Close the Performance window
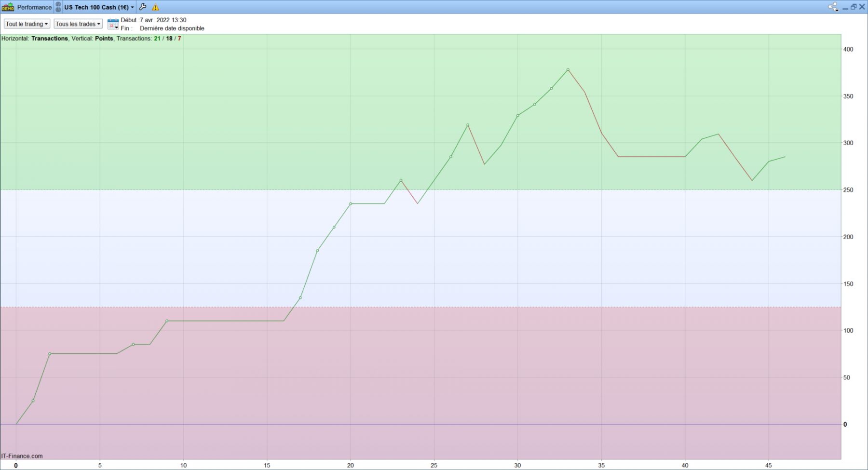The height and width of the screenshot is (470, 868). [x=862, y=7]
